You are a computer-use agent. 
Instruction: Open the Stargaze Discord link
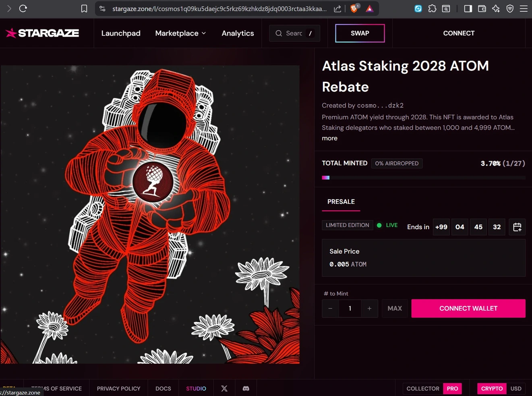[246, 388]
